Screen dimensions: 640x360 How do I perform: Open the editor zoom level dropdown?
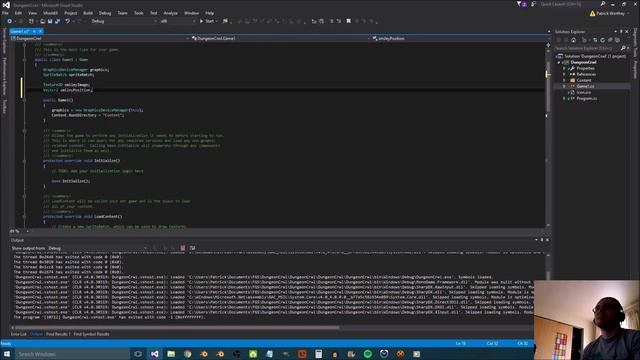(19, 231)
